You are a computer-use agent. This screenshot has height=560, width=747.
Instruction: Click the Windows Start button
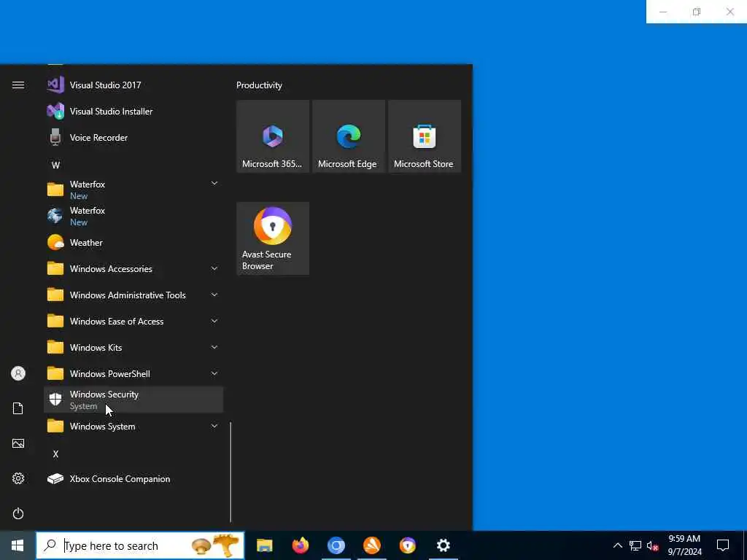(18, 545)
